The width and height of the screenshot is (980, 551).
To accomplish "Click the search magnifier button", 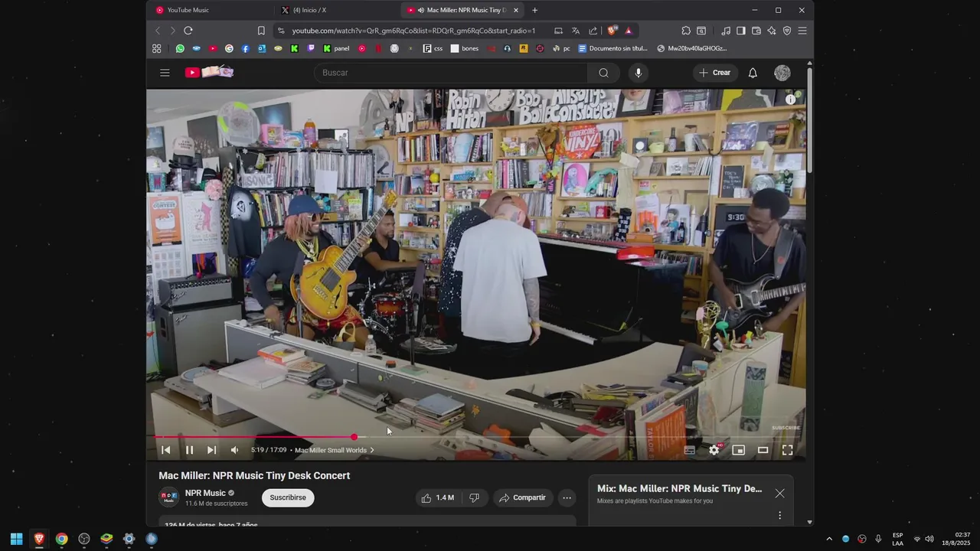I will click(603, 73).
